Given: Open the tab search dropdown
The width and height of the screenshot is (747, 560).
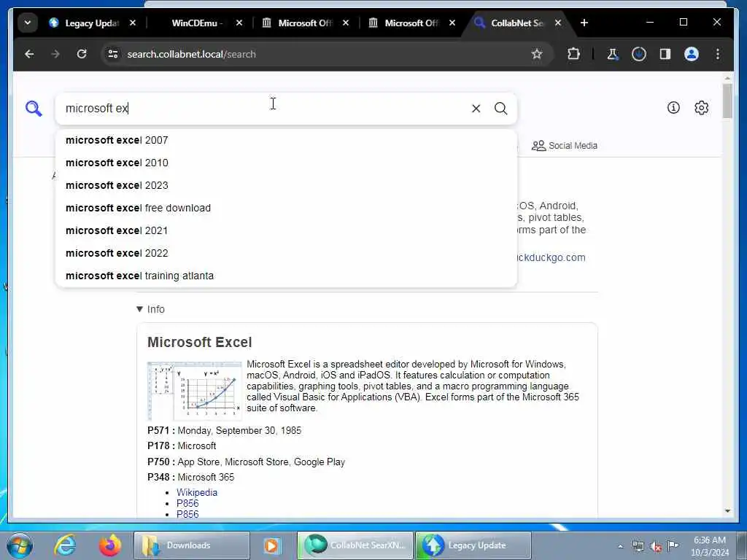Looking at the screenshot, I should click(28, 23).
